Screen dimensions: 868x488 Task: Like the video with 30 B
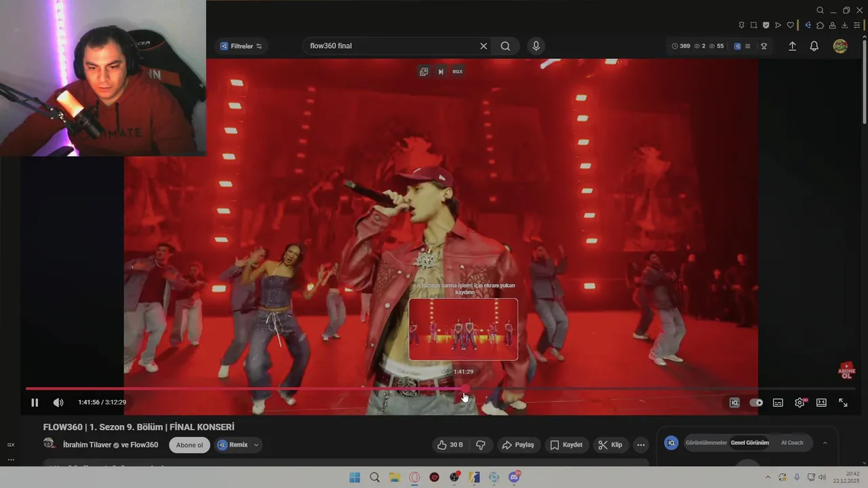(450, 445)
